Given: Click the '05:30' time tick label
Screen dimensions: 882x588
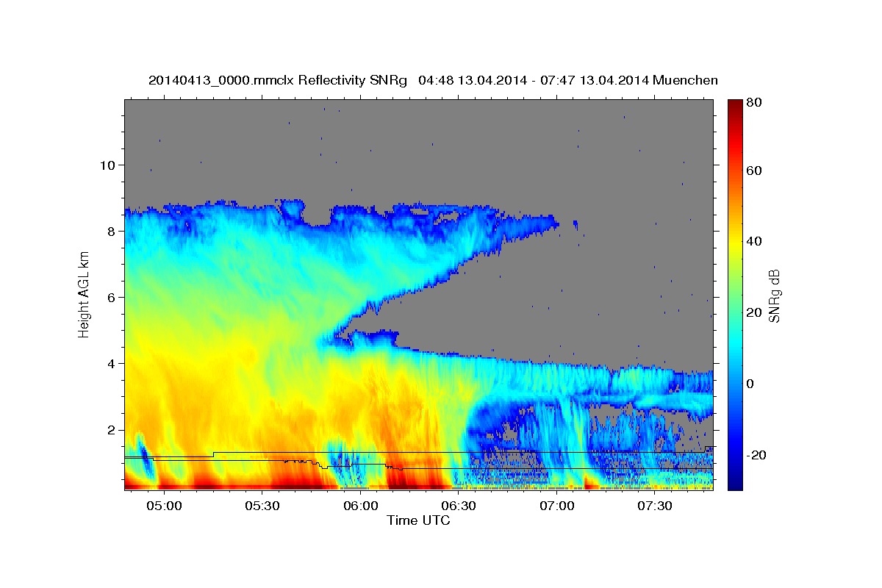Looking at the screenshot, I should [262, 506].
